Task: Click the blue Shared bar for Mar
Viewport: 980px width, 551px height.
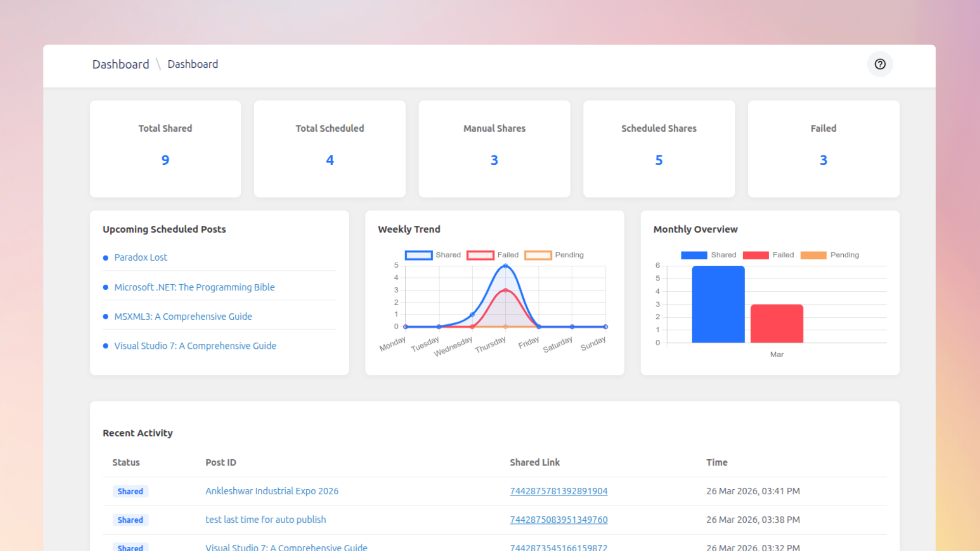Action: point(718,305)
